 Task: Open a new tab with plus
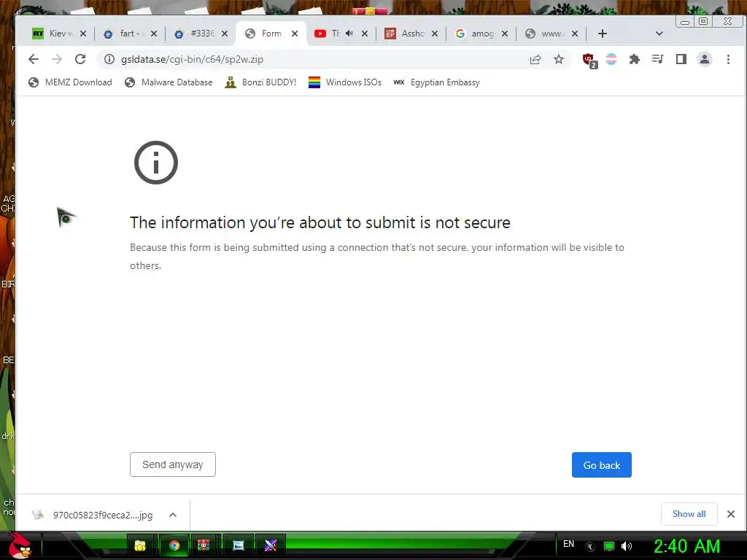(x=602, y=34)
